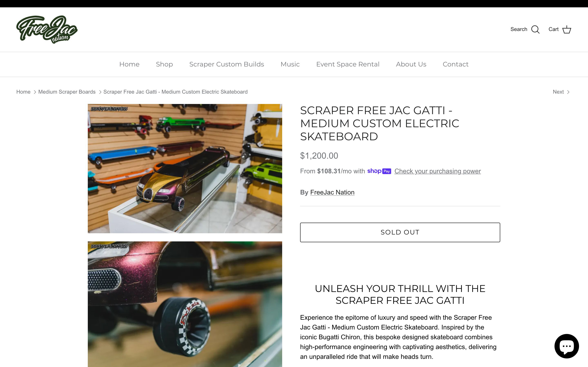Viewport: 588px width, 367px height.
Task: Open Event Space Rental page
Action: click(x=348, y=64)
